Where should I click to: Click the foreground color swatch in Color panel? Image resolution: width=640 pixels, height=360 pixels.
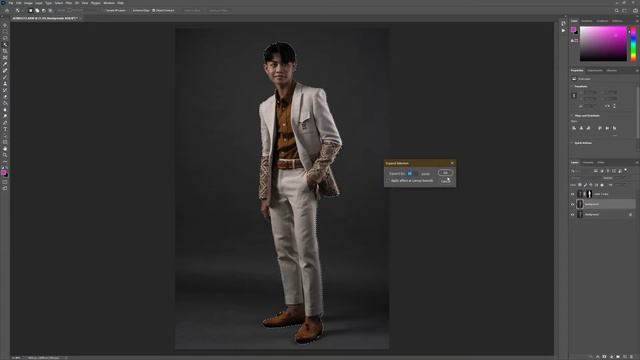pos(573,30)
